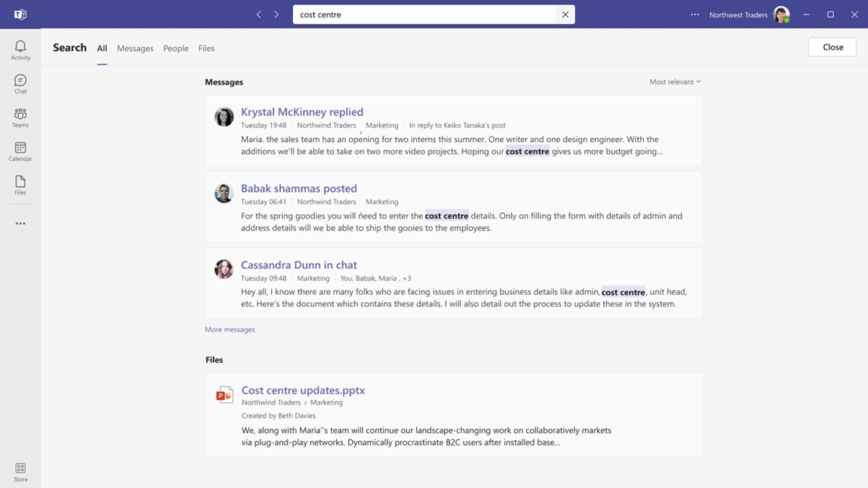
Task: Open the Chat section
Action: (x=20, y=84)
